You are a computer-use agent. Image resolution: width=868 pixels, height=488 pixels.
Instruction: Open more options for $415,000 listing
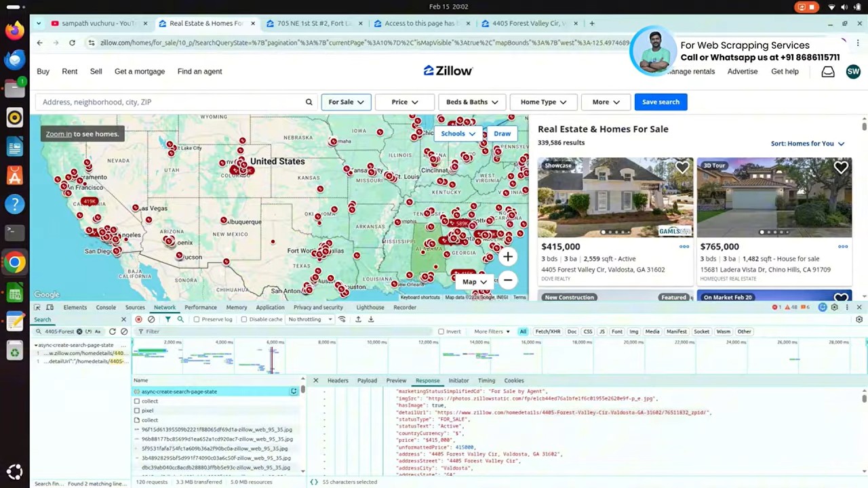(x=684, y=247)
